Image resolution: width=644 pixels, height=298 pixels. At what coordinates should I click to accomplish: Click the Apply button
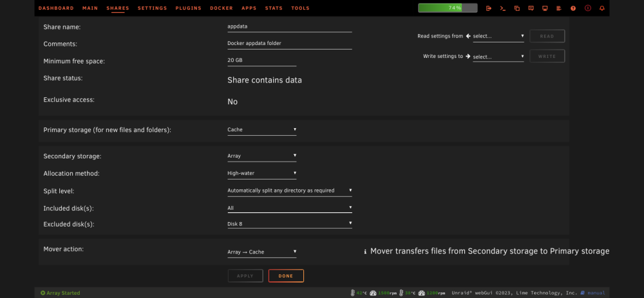(x=245, y=276)
